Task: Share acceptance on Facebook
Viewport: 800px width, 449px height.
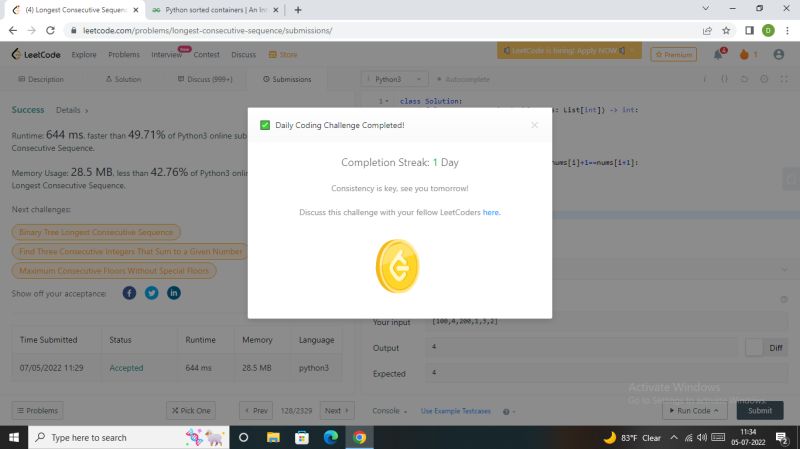Action: 129,293
